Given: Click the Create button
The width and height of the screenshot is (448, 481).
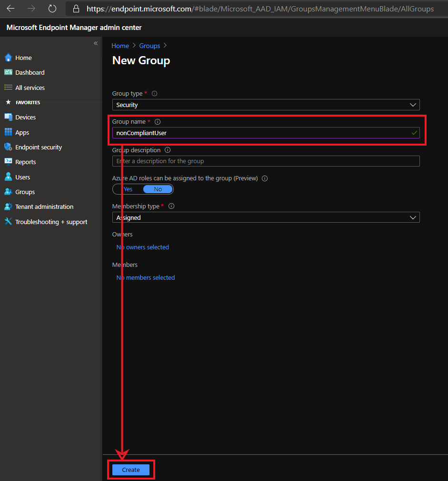Looking at the screenshot, I should click(x=131, y=470).
